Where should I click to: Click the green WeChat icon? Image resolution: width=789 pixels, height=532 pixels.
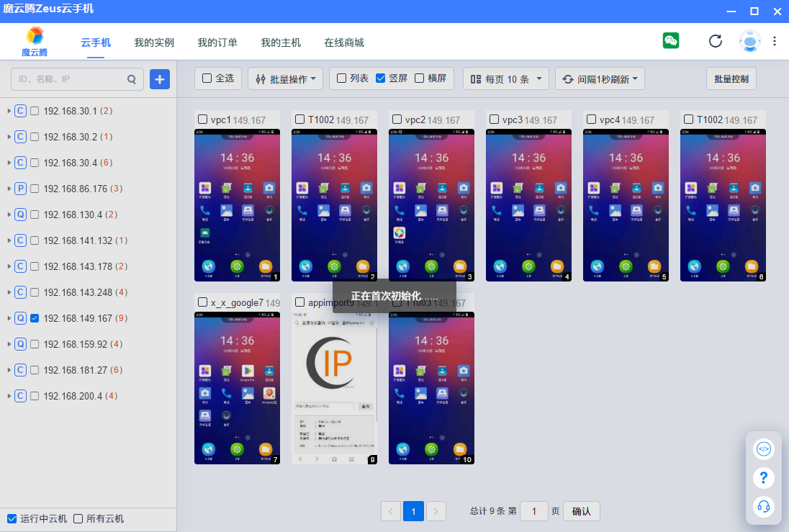click(x=671, y=41)
